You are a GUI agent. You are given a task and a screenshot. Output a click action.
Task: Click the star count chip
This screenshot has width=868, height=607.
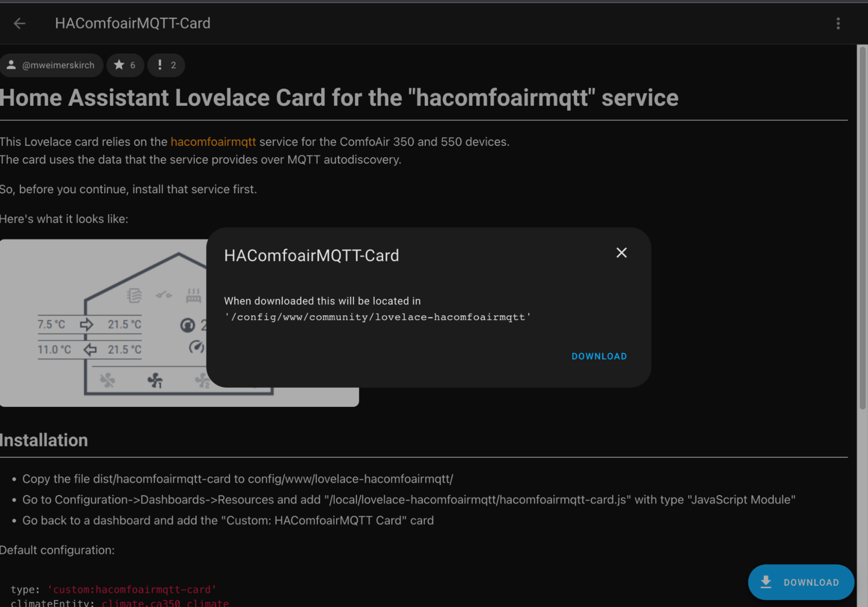[x=125, y=65]
